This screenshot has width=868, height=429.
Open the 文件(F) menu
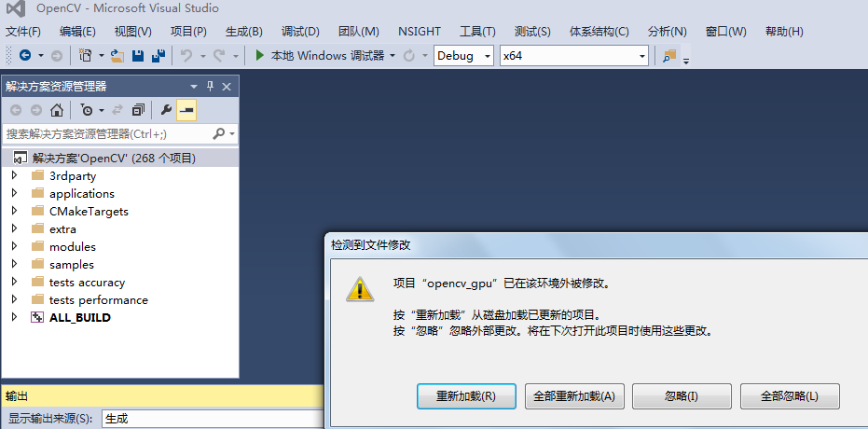tap(23, 32)
